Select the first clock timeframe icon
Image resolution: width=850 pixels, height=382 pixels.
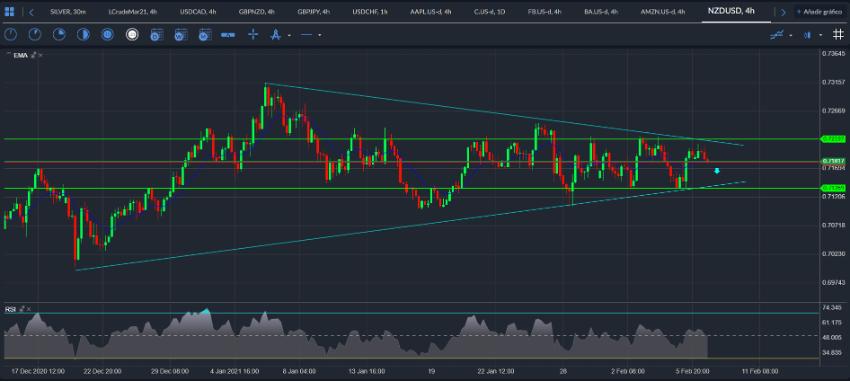point(10,35)
